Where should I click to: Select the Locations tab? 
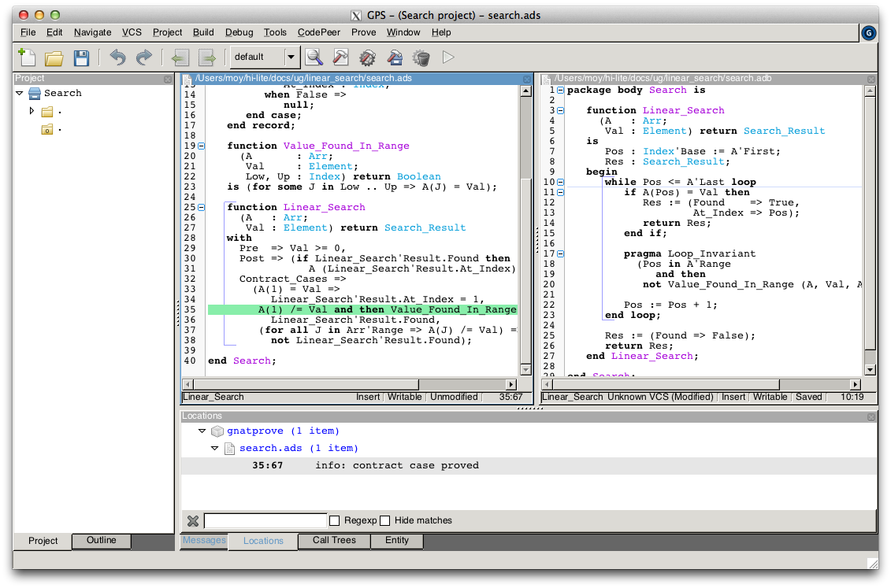tap(263, 542)
